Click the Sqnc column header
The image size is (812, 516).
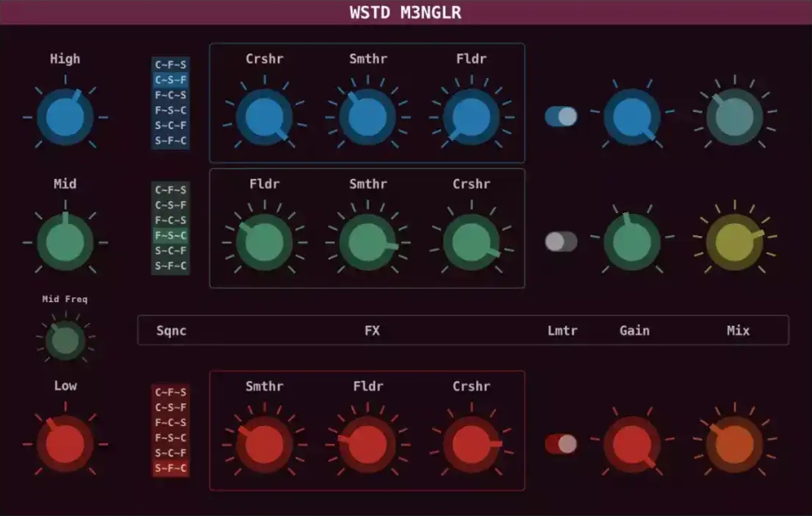pos(171,330)
